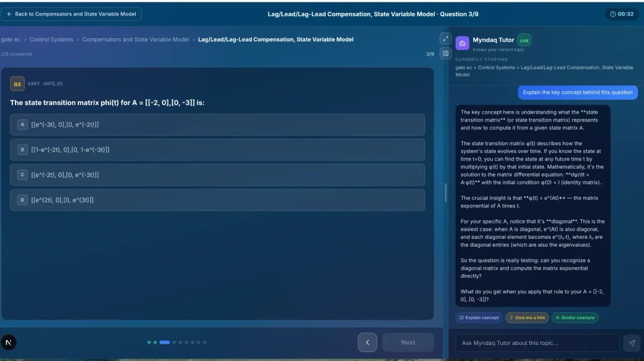Select option D [[e^(2t), 0],[0, e^(3t)]]
Screen dimensions: 644x361
tap(217, 200)
